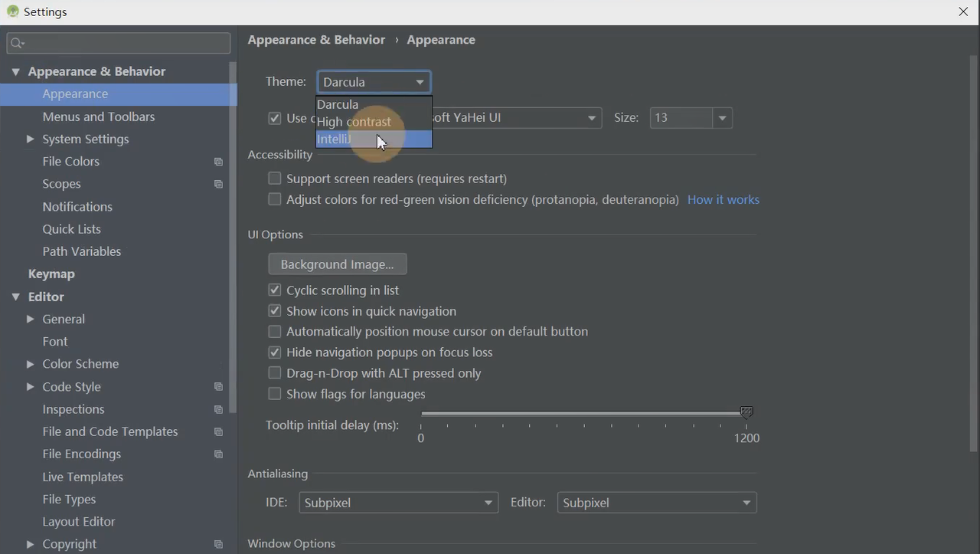Click the Background Image button
This screenshot has height=554, width=980.
tap(337, 264)
